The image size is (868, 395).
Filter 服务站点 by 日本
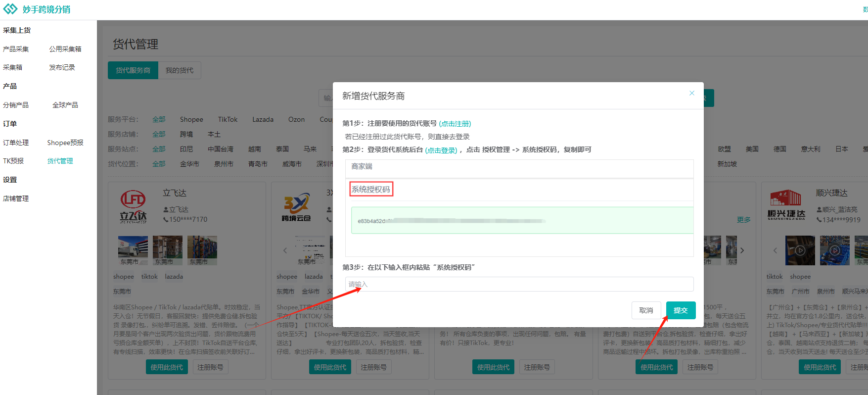tap(842, 149)
